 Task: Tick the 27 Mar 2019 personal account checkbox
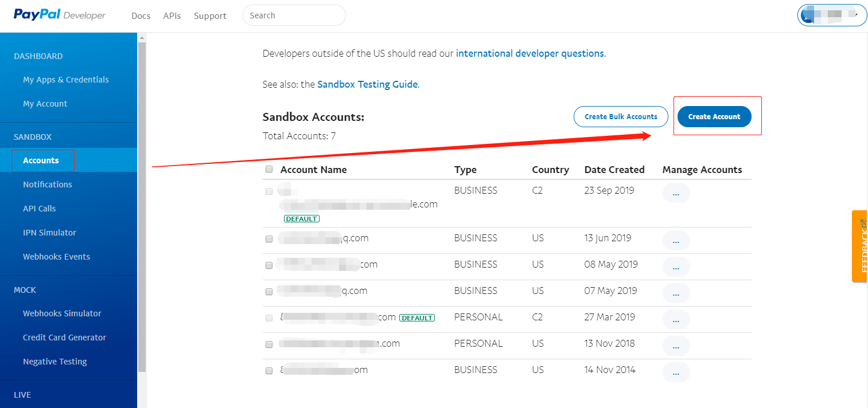point(269,318)
